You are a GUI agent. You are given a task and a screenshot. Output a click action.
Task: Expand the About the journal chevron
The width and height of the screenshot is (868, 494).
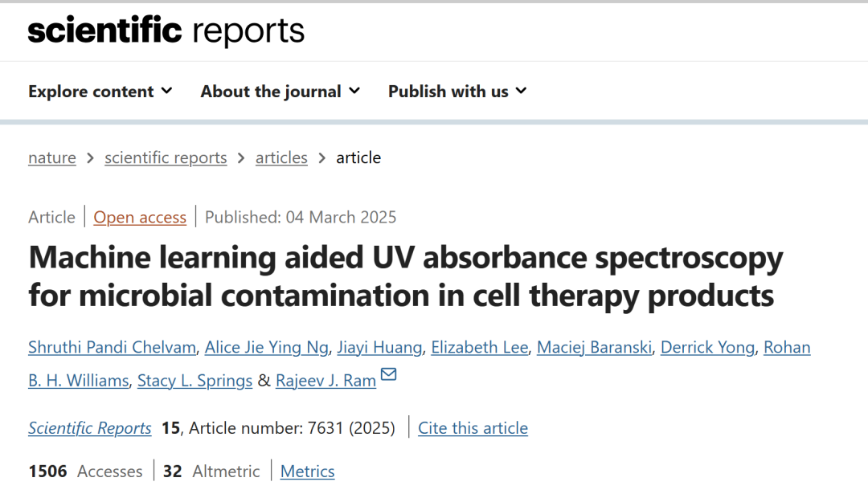(x=355, y=91)
